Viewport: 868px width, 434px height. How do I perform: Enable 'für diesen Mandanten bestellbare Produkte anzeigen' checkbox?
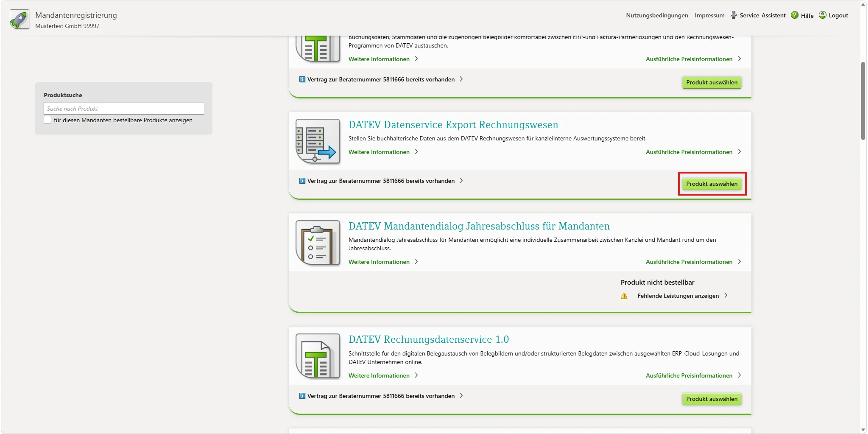click(47, 120)
